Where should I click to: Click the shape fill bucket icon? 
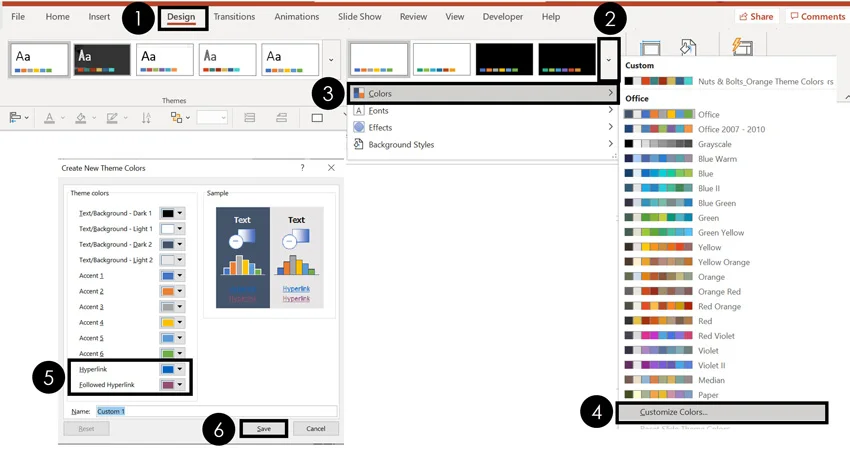[81, 118]
